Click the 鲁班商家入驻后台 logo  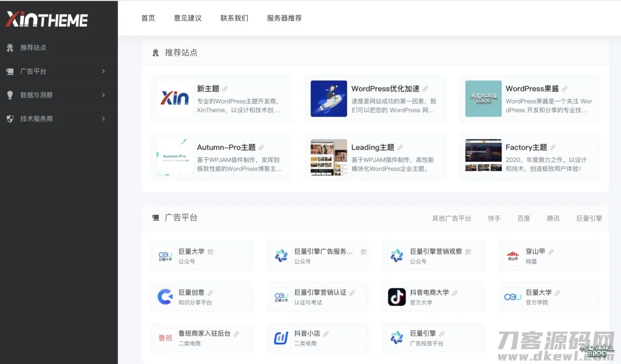pyautogui.click(x=165, y=338)
